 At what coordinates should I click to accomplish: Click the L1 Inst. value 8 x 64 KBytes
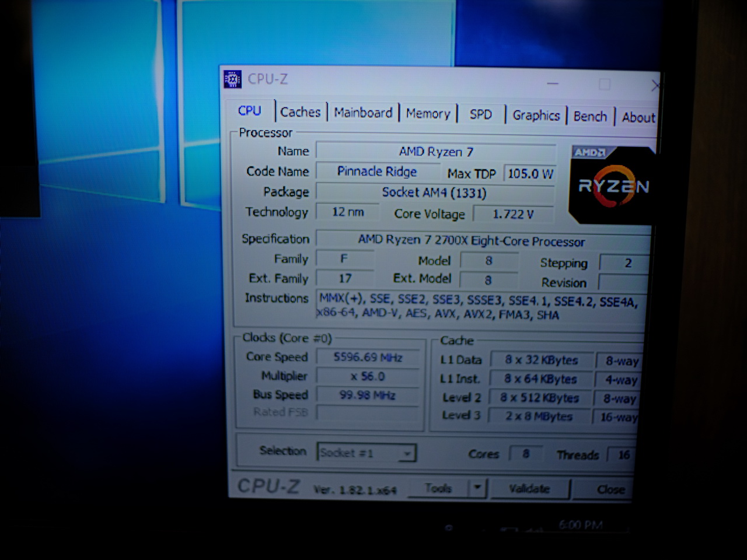coord(540,379)
